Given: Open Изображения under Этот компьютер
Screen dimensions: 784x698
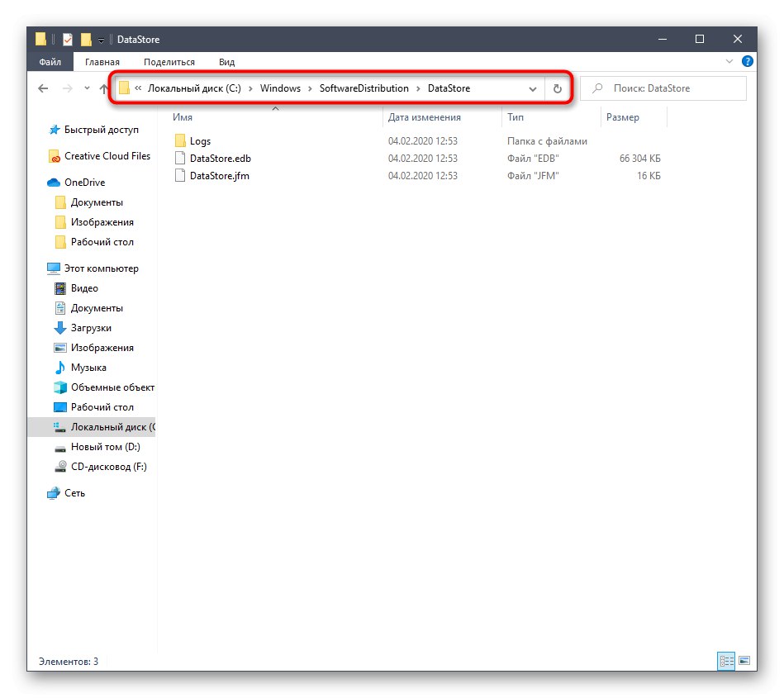Looking at the screenshot, I should click(x=102, y=348).
